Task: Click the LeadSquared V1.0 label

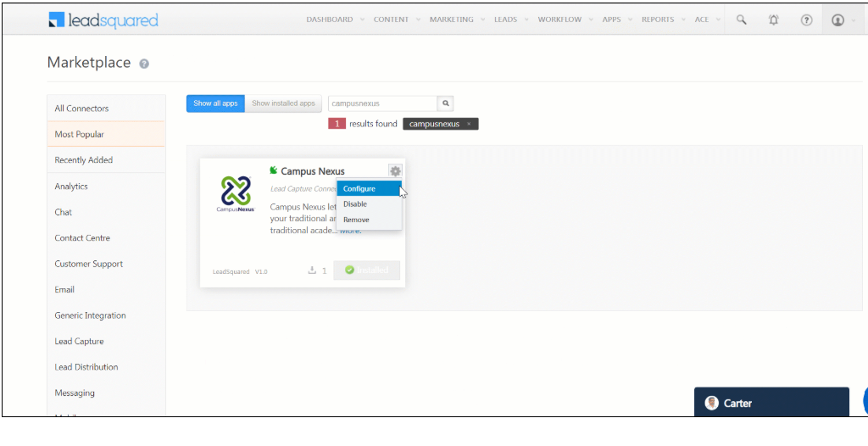Action: (x=240, y=272)
